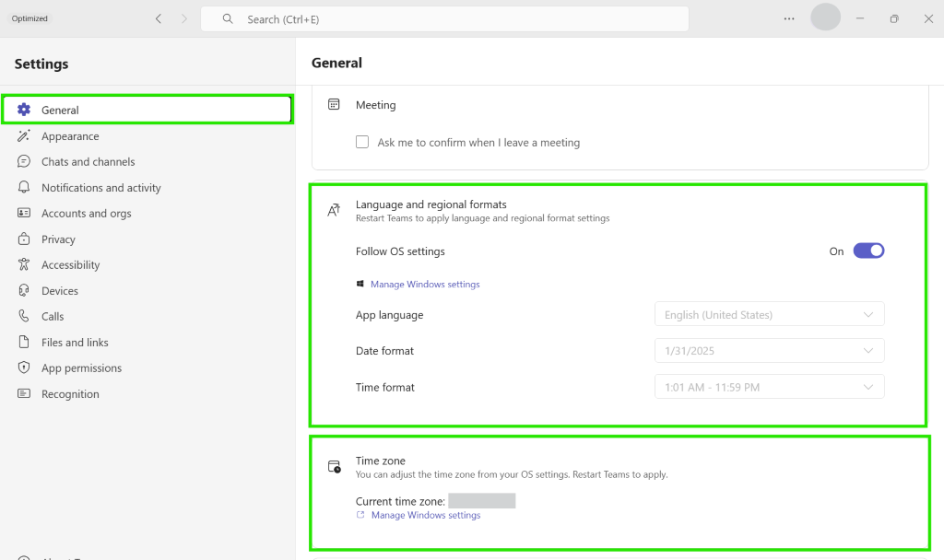Screen dimensions: 944x560
Task: Turn off the Follow OS settings toggle
Action: (868, 251)
